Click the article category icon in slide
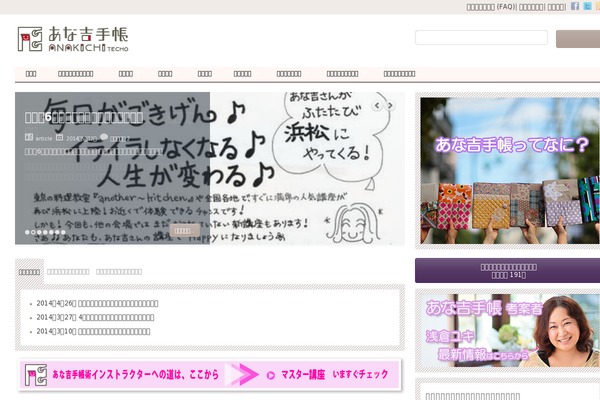The width and height of the screenshot is (600, 400). tap(29, 137)
